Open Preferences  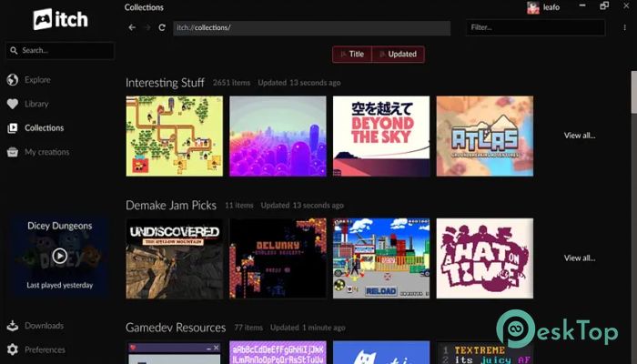[x=45, y=349]
